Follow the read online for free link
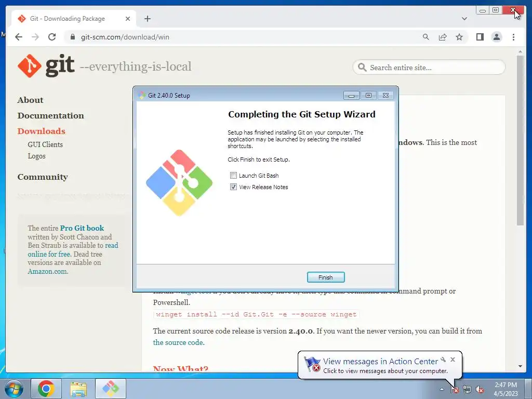Screen dimensions: 532x399 pyautogui.click(x=73, y=250)
